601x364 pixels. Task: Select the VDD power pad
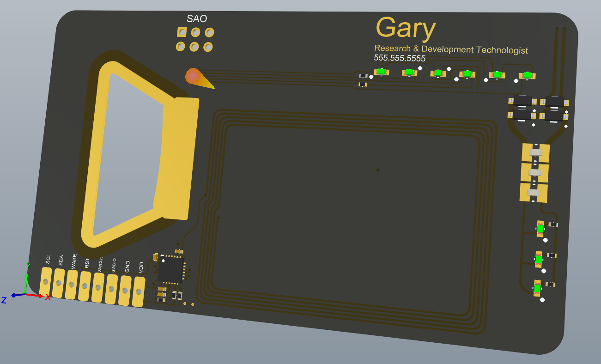click(138, 292)
